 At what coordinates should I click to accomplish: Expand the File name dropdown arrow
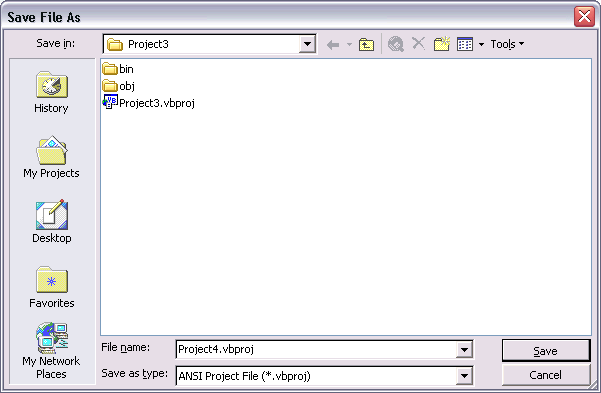pos(464,350)
